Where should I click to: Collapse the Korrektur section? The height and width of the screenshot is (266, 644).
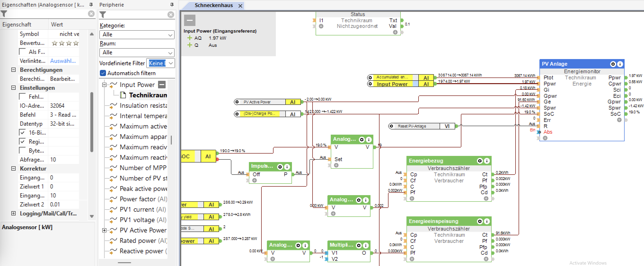pos(13,169)
